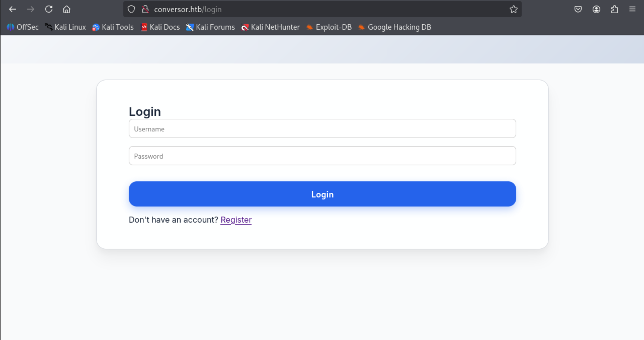Save page to Pocket
This screenshot has height=340, width=644.
pyautogui.click(x=578, y=9)
